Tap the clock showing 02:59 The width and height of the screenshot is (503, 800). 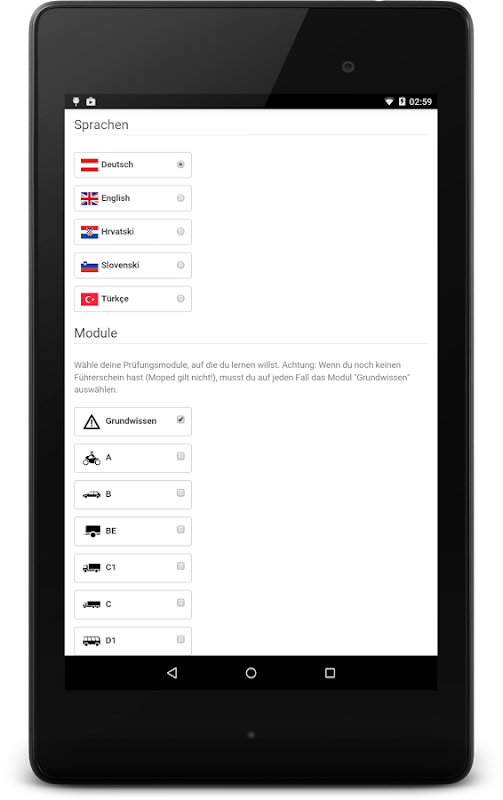click(x=420, y=102)
